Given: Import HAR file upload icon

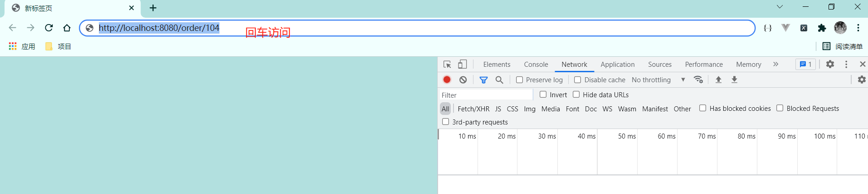Looking at the screenshot, I should point(718,80).
